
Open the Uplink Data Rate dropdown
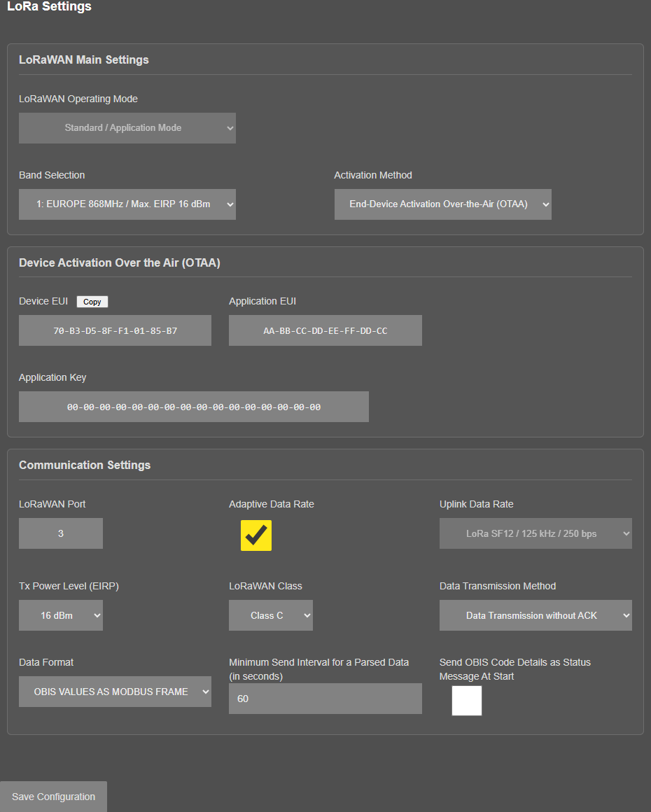[x=535, y=533]
